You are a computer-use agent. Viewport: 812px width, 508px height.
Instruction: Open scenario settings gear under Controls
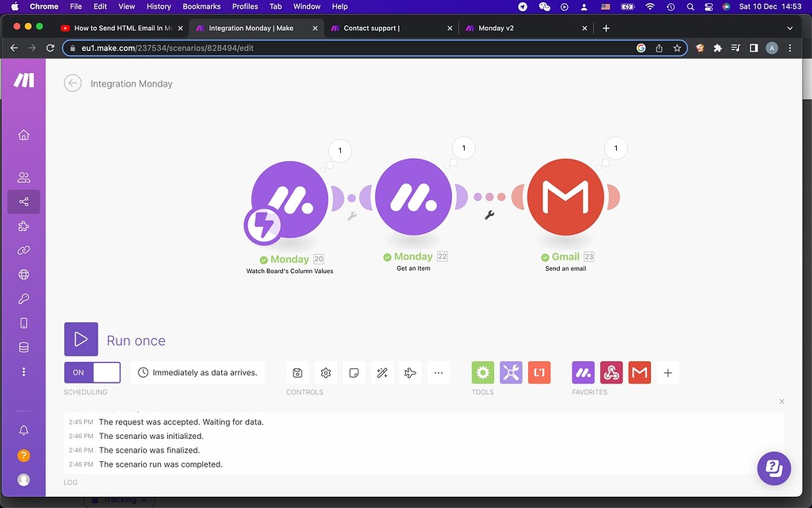[325, 372]
